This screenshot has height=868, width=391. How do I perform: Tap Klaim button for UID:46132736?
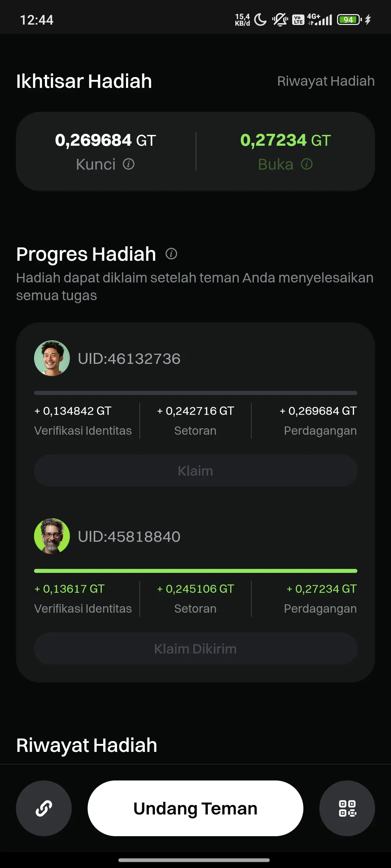click(x=195, y=471)
